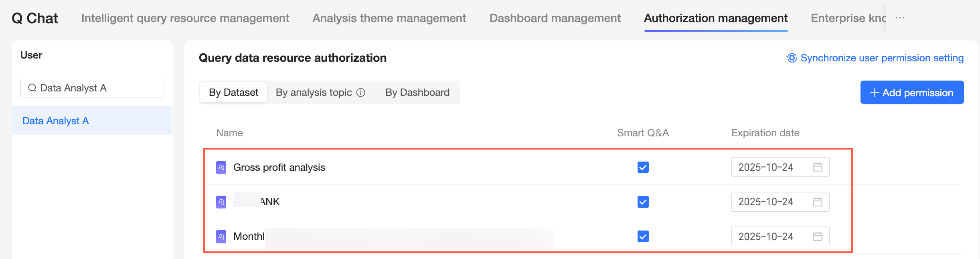
Task: Expand the more tabs ellipsis menu
Action: (x=900, y=18)
